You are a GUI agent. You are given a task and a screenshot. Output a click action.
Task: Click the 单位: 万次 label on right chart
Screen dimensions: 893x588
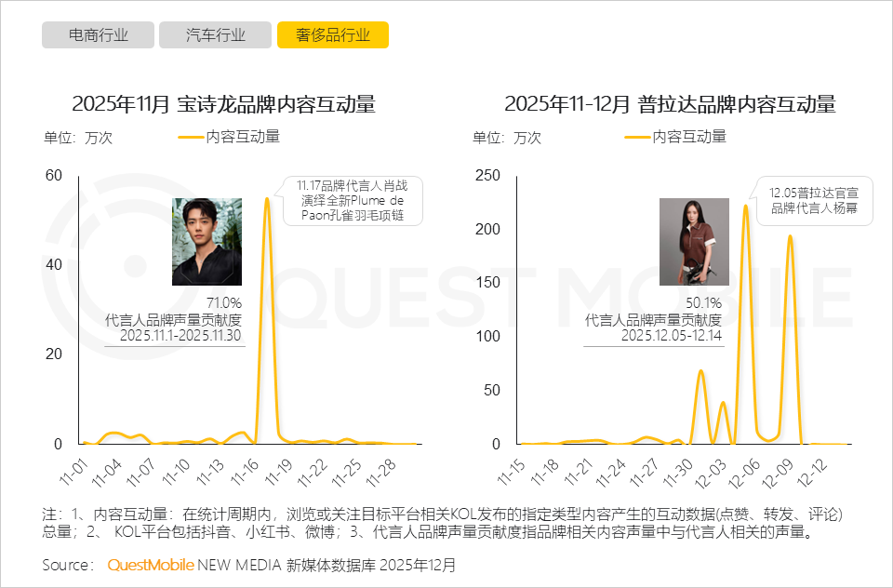[x=506, y=138]
